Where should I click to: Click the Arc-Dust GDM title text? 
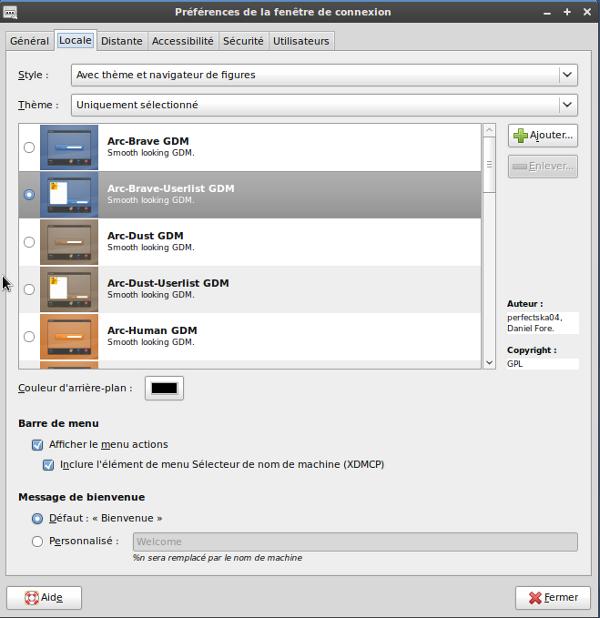point(145,236)
